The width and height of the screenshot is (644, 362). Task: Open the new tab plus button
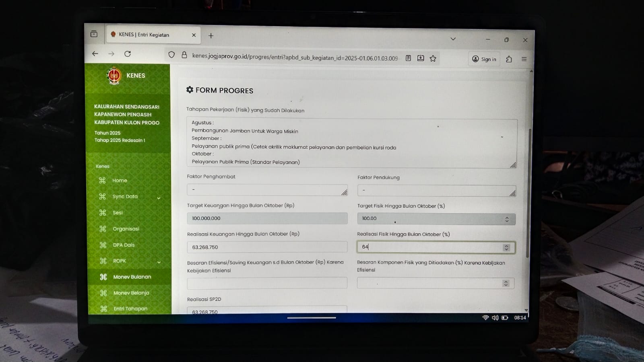coord(211,36)
